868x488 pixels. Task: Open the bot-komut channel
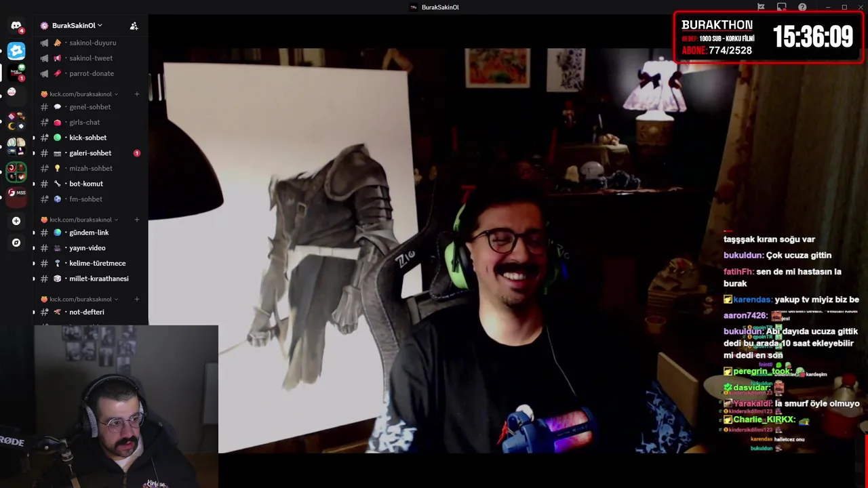pyautogui.click(x=90, y=184)
